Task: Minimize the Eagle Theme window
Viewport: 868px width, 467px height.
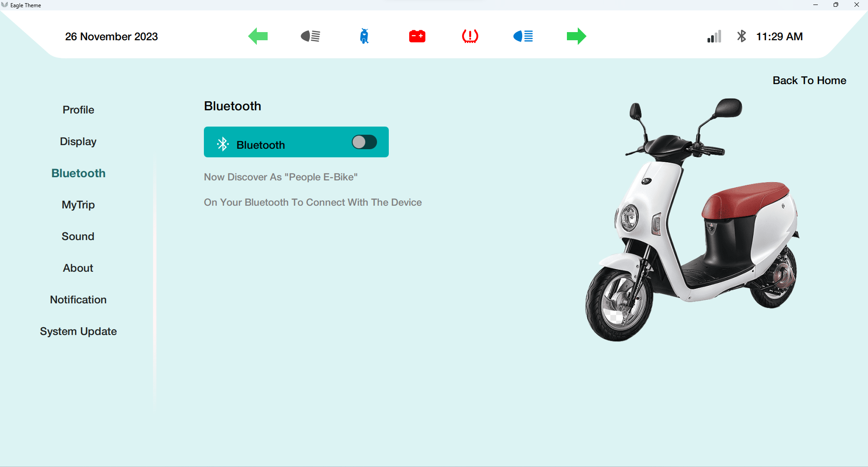Action: [x=816, y=5]
